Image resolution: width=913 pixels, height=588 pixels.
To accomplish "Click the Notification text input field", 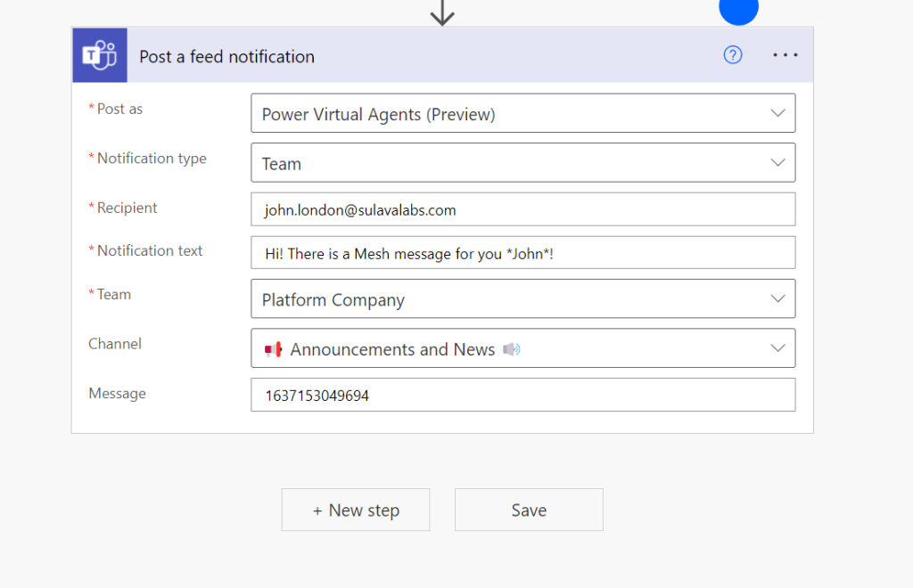I will [522, 253].
